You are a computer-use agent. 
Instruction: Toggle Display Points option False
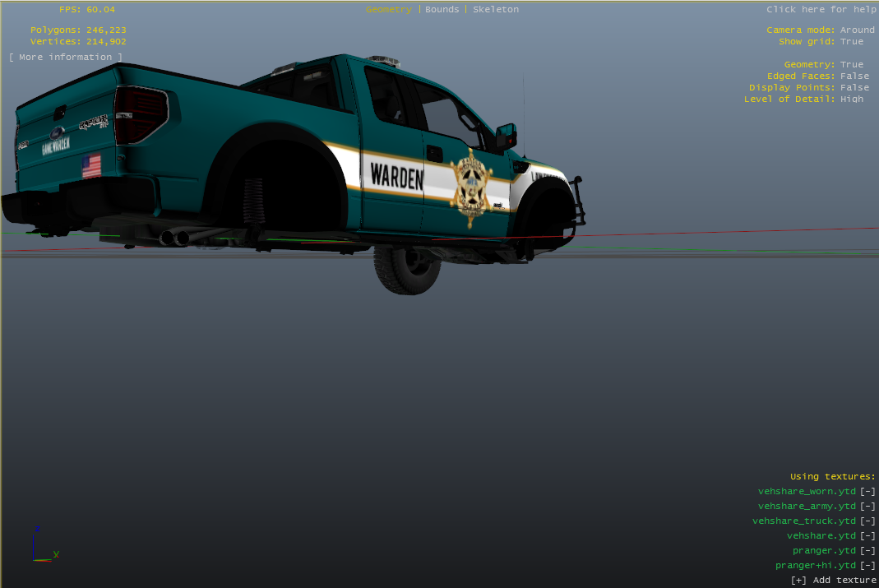pyautogui.click(x=854, y=87)
